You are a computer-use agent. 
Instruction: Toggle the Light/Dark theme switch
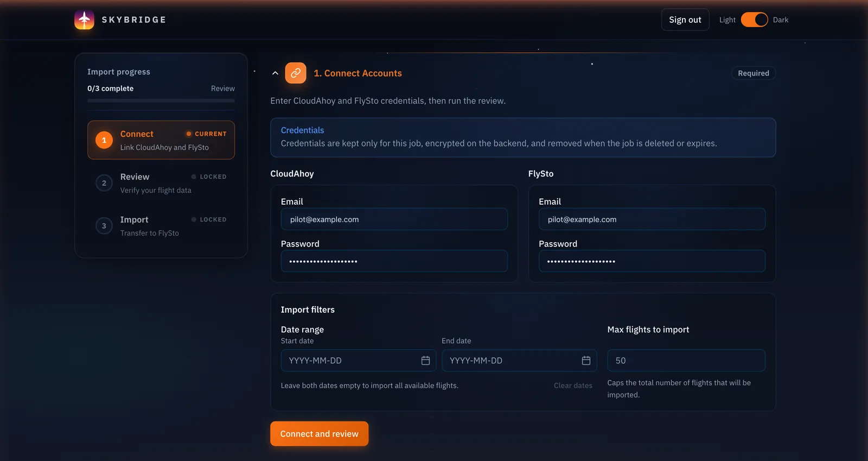[x=754, y=20]
